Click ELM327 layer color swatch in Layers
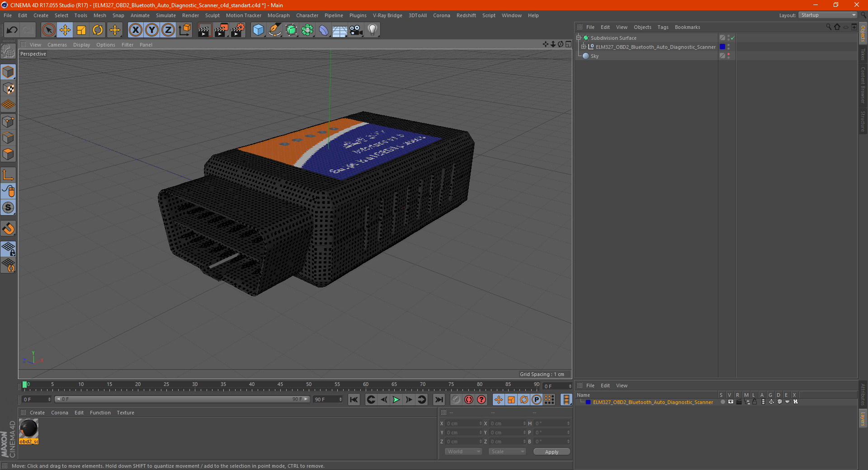Screen dimensions: 868x470 click(x=588, y=402)
